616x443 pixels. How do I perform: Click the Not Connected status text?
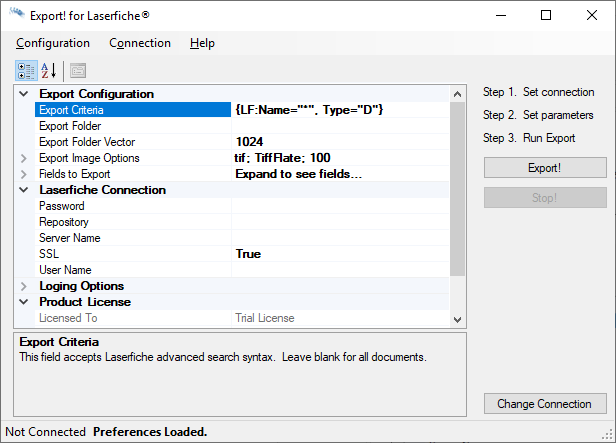click(46, 432)
